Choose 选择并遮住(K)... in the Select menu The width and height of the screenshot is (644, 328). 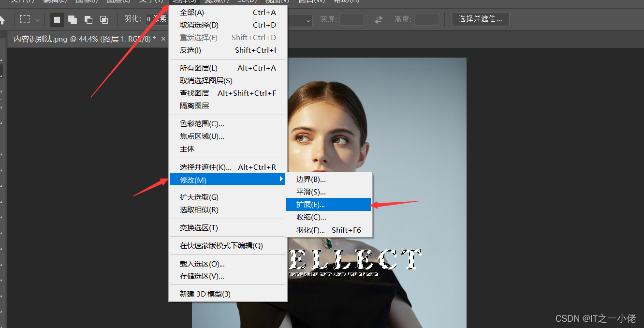228,167
